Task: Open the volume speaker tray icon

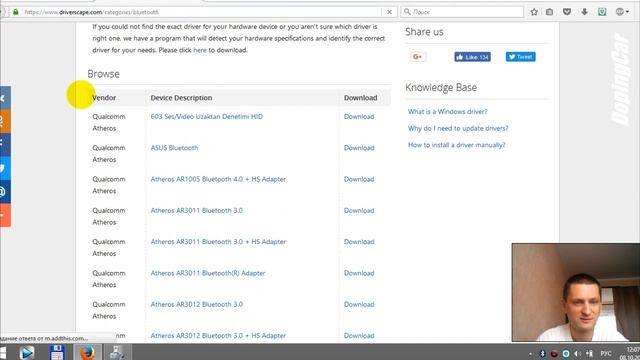Action: click(577, 353)
